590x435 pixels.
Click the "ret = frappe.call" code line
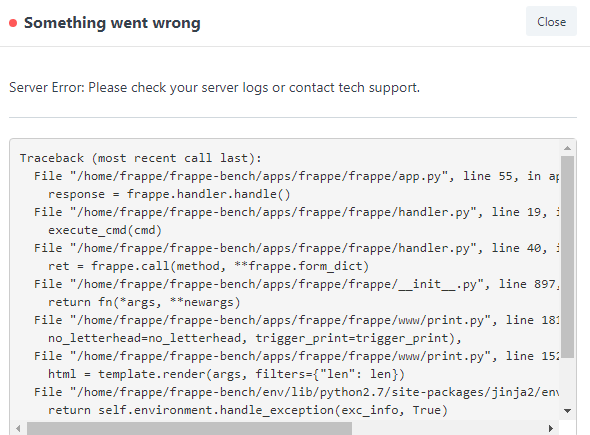point(208,266)
